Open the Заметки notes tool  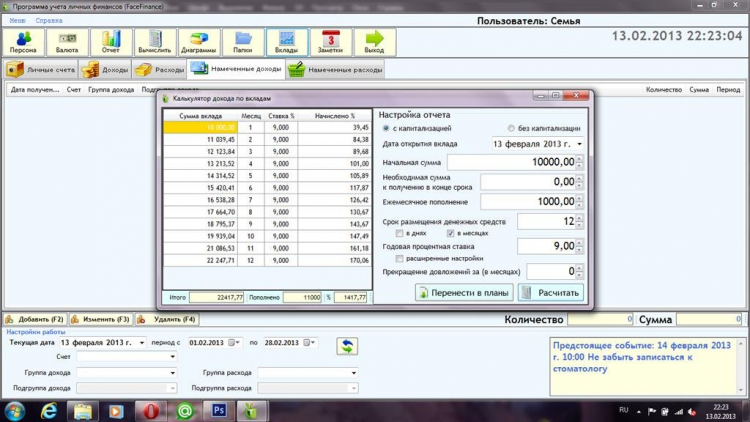click(x=331, y=42)
